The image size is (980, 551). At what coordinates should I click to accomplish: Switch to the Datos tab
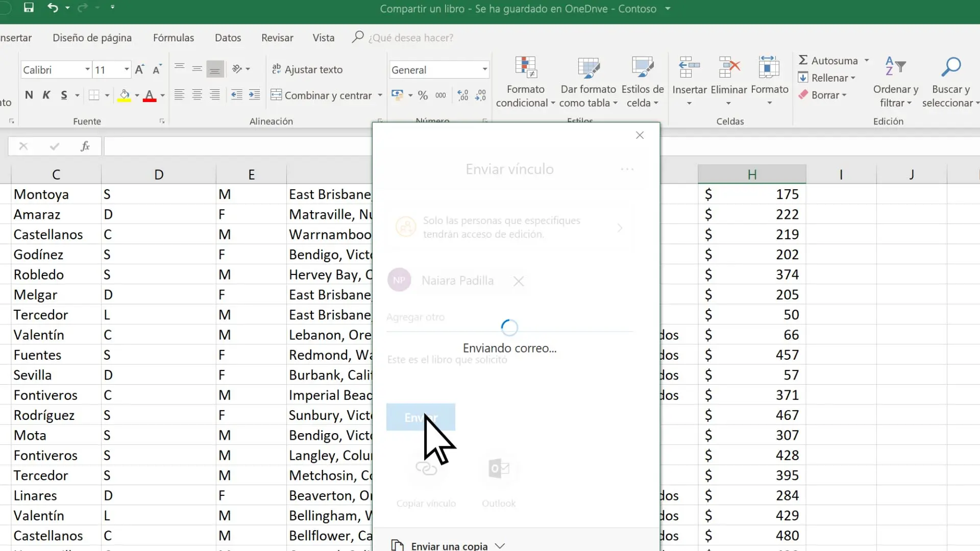click(228, 38)
